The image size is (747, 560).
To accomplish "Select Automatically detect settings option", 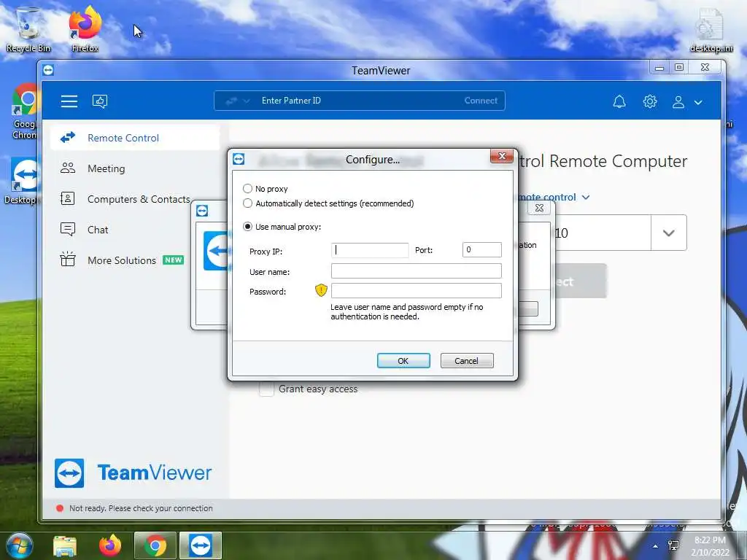I will point(247,203).
